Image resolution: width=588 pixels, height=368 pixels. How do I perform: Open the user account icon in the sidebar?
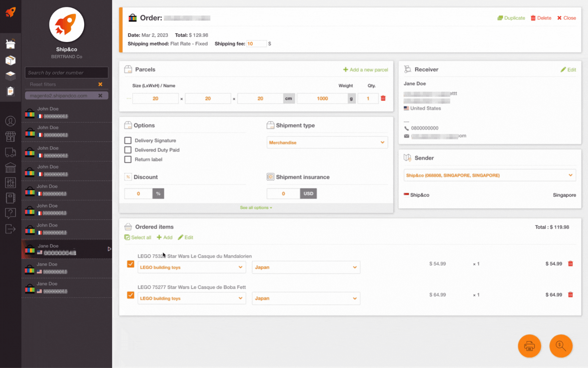click(10, 121)
